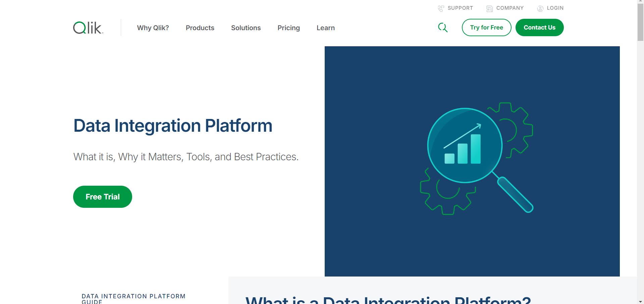Select the Why Qlik? menu item
The width and height of the screenshot is (644, 304).
point(153,28)
